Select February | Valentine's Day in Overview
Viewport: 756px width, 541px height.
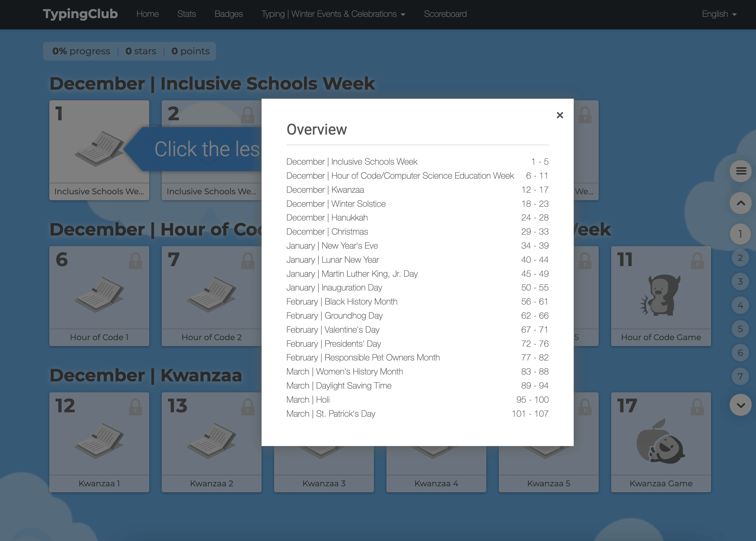point(332,330)
